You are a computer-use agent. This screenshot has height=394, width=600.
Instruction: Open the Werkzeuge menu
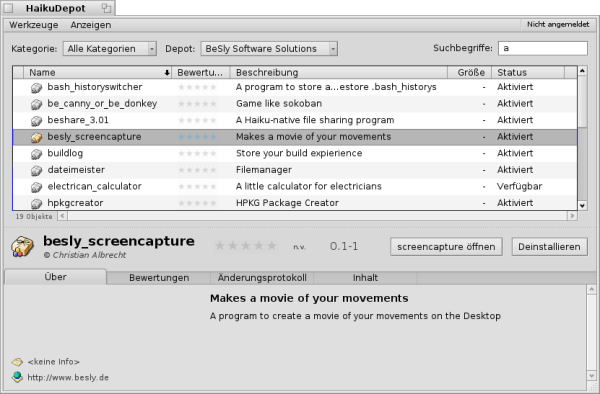(x=34, y=25)
